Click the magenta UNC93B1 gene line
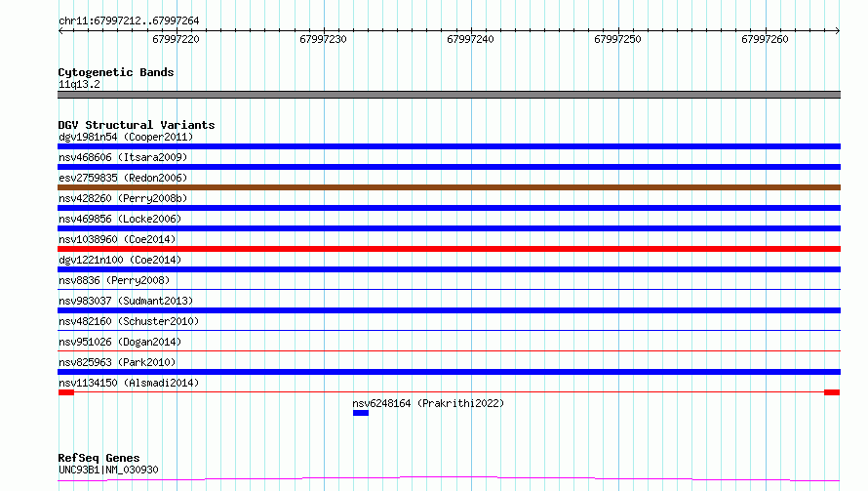Image resolution: width=868 pixels, height=491 pixels. 449,478
